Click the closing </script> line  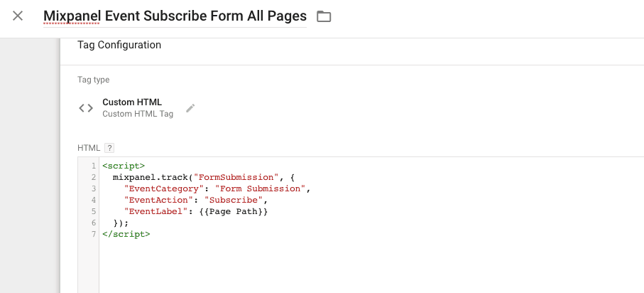pos(126,234)
